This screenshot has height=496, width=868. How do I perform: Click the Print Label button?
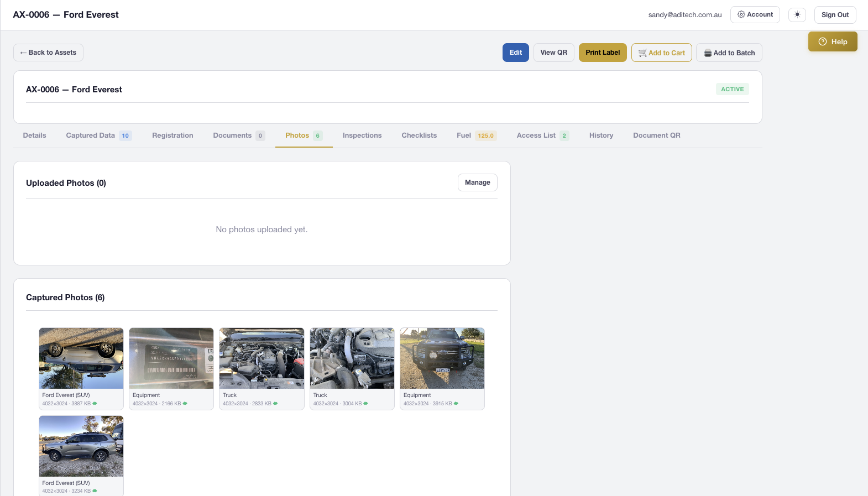[x=603, y=53]
